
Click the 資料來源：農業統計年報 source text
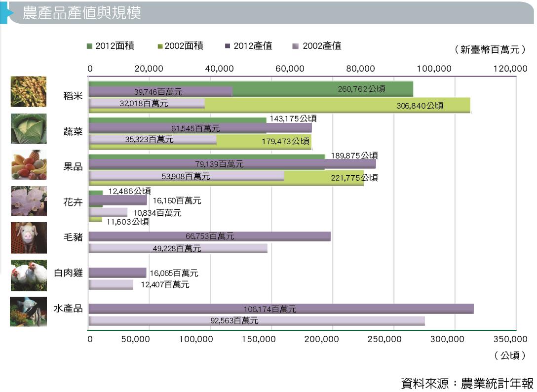[467, 383]
